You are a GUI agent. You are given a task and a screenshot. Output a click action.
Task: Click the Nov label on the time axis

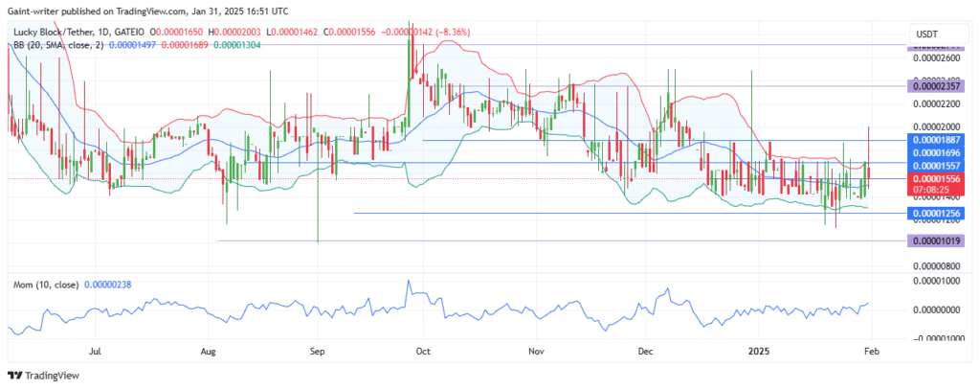tap(535, 352)
